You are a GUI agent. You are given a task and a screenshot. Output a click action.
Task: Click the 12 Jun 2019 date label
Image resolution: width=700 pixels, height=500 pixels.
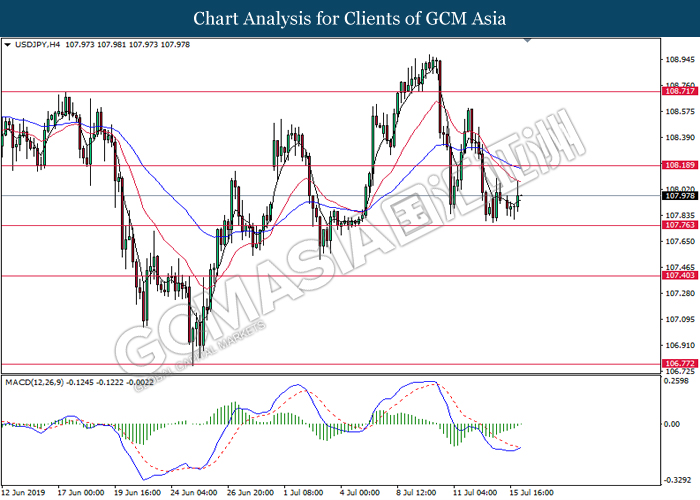tap(23, 492)
